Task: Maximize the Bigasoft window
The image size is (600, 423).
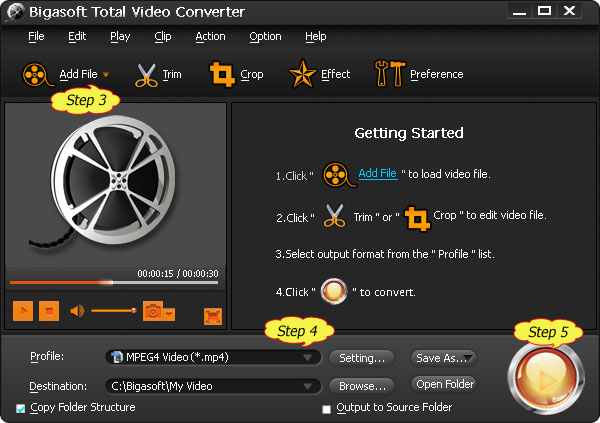Action: pyautogui.click(x=544, y=11)
